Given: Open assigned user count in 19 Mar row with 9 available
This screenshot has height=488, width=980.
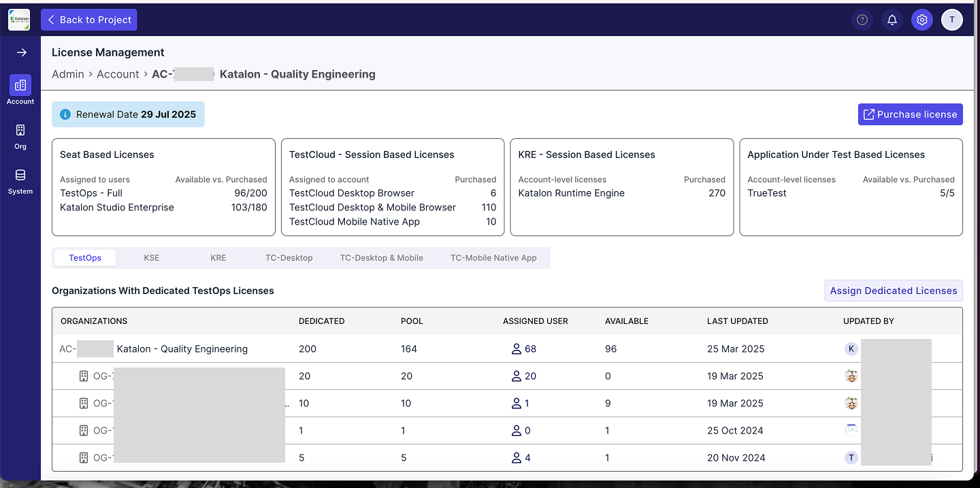Looking at the screenshot, I should click(520, 404).
